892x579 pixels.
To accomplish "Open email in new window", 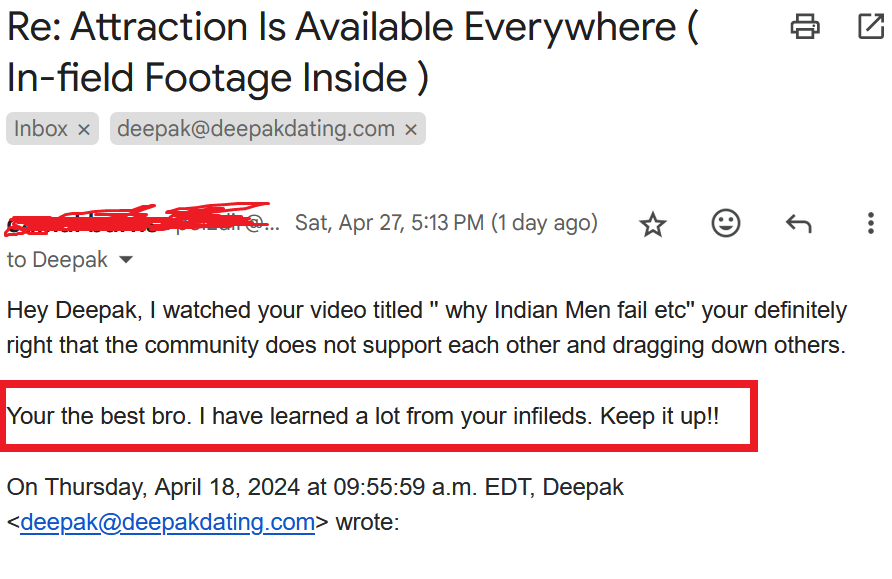I will [870, 27].
